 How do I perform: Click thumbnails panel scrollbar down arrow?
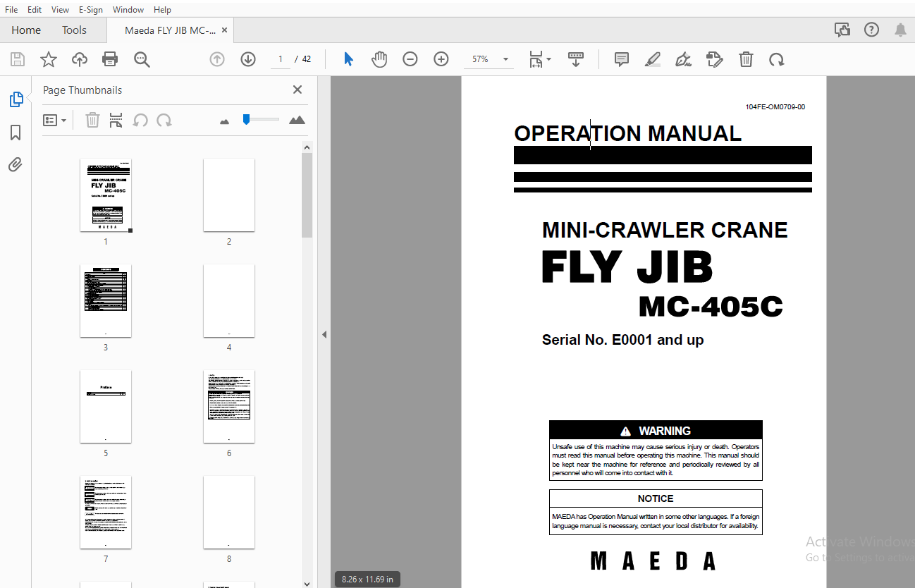307,583
